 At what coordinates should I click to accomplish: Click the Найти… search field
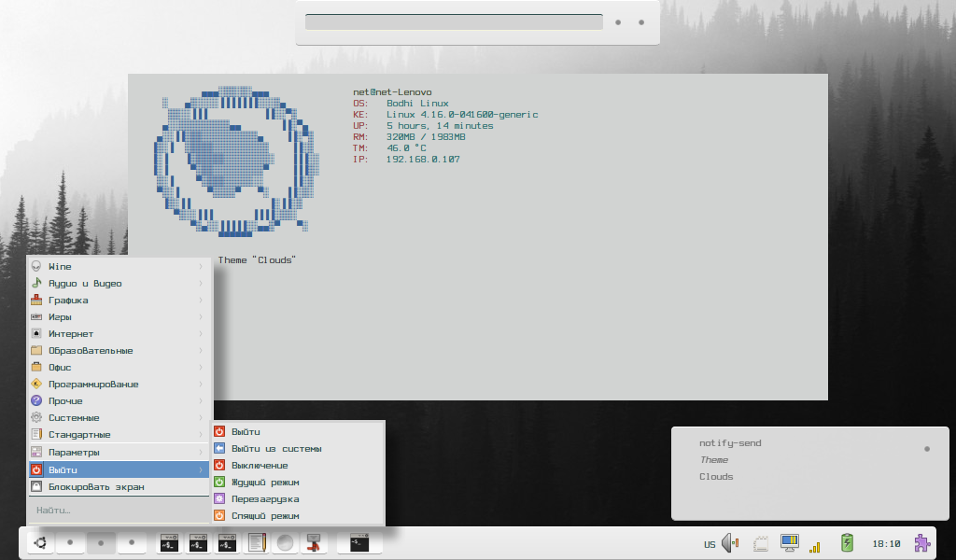pos(119,510)
